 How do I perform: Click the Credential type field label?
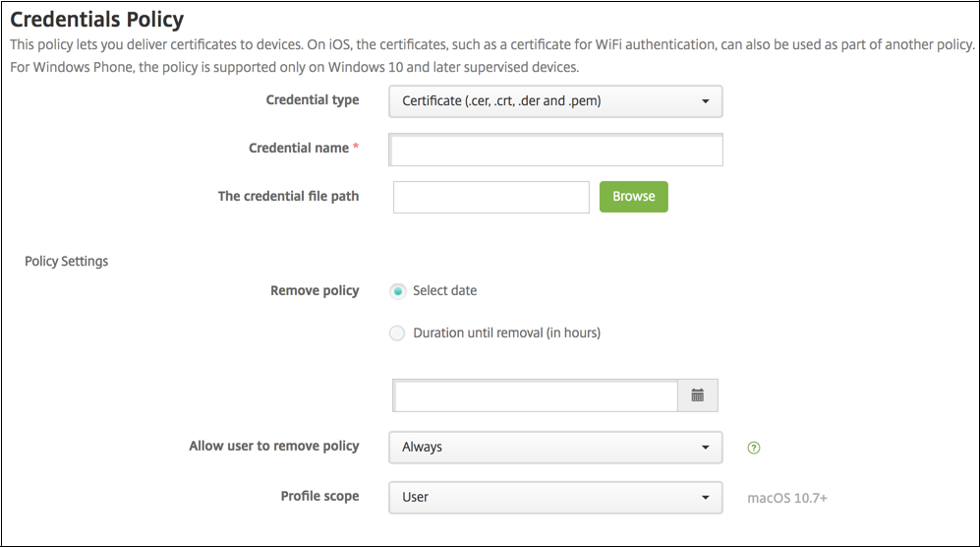click(x=313, y=100)
